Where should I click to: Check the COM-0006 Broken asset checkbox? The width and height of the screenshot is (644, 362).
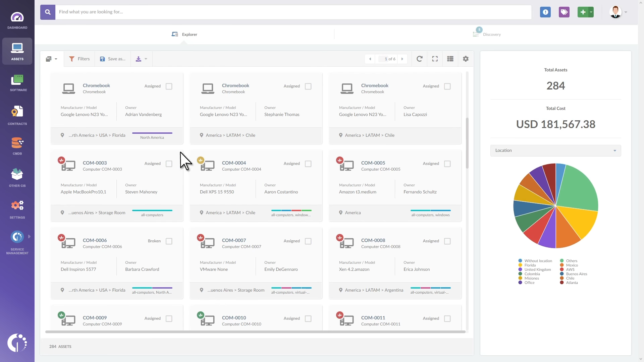[x=169, y=241]
